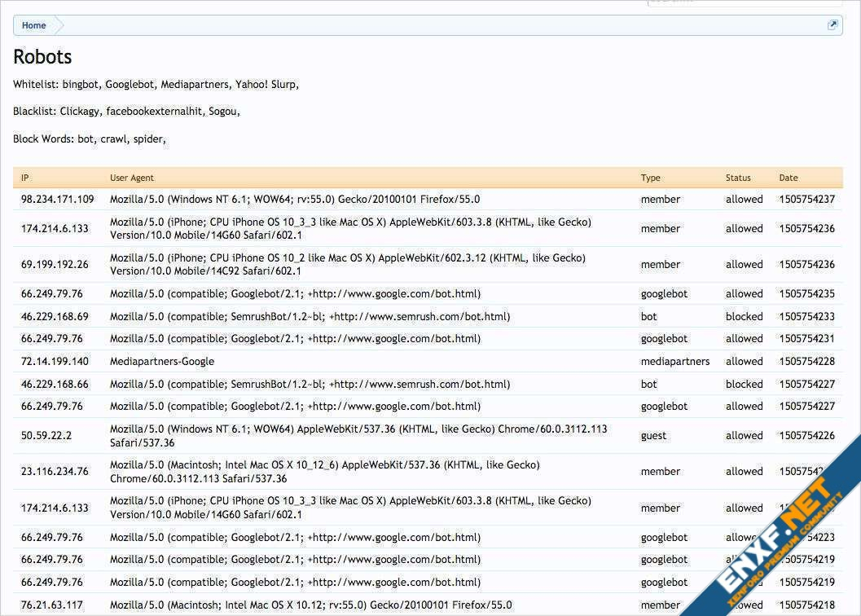Image resolution: width=861 pixels, height=616 pixels.
Task: Click the Date column header
Action: (x=788, y=178)
